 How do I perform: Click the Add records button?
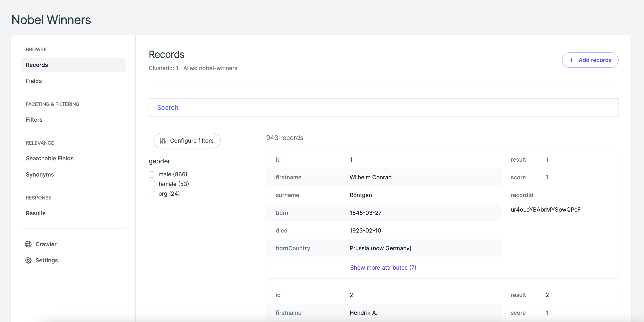click(x=590, y=60)
